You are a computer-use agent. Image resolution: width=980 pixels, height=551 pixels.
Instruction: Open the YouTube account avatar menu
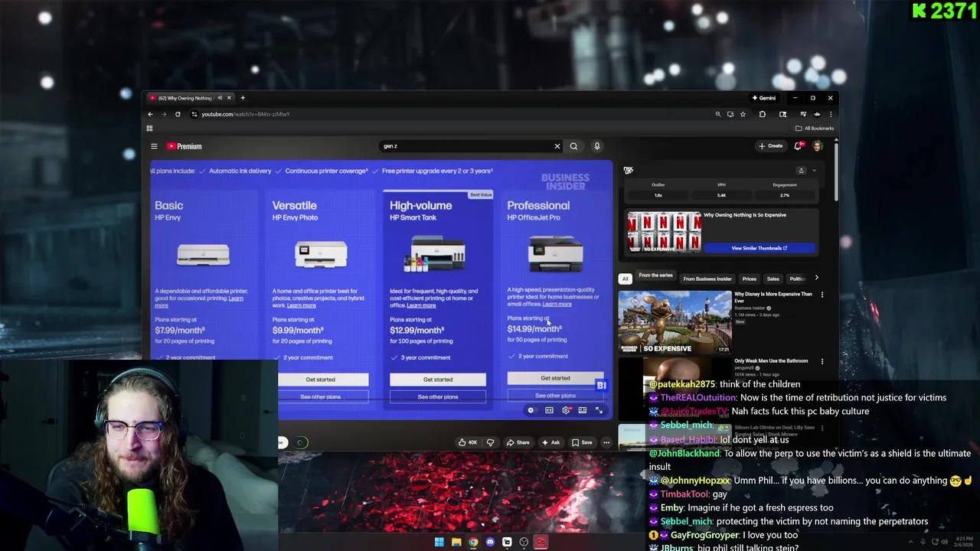click(818, 146)
